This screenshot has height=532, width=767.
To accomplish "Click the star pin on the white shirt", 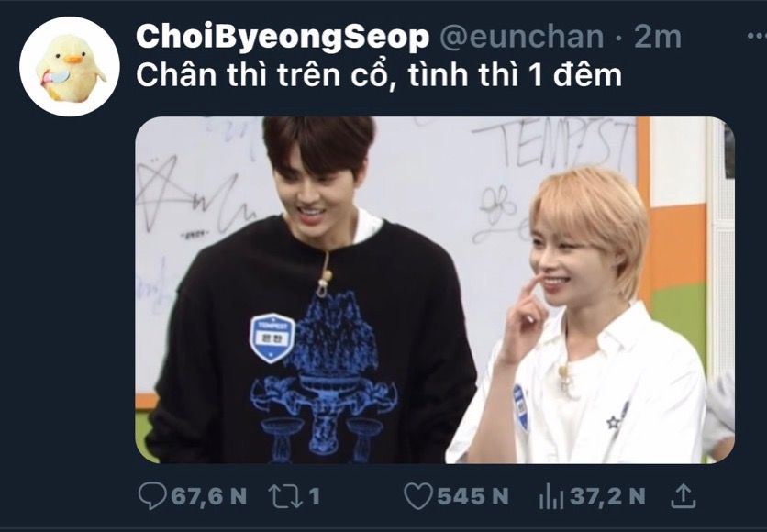I will pos(613,423).
